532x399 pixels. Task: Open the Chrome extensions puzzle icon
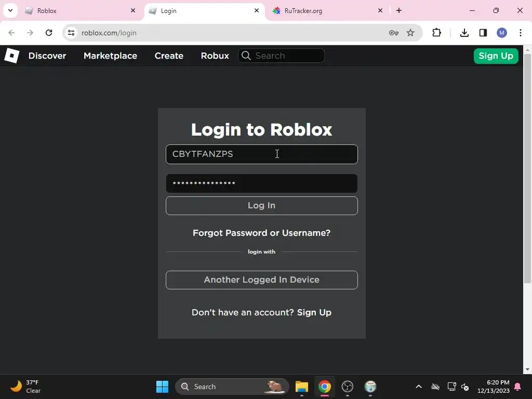coord(436,33)
